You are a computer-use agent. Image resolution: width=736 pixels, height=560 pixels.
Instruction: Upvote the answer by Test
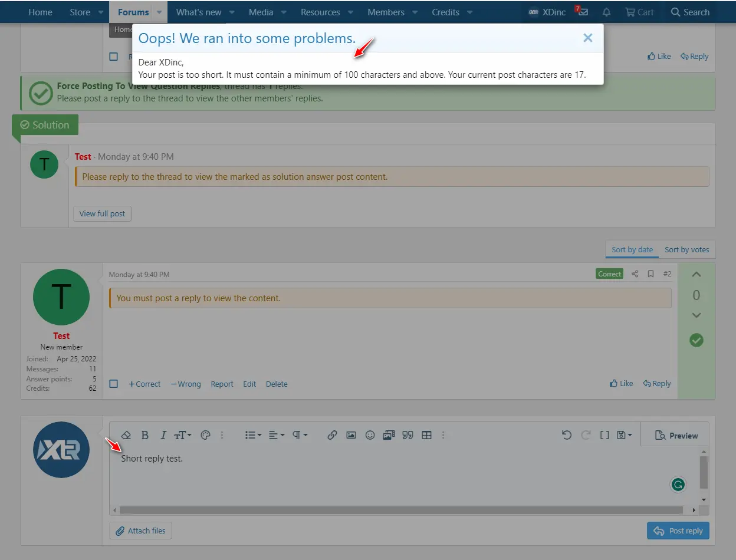click(696, 274)
